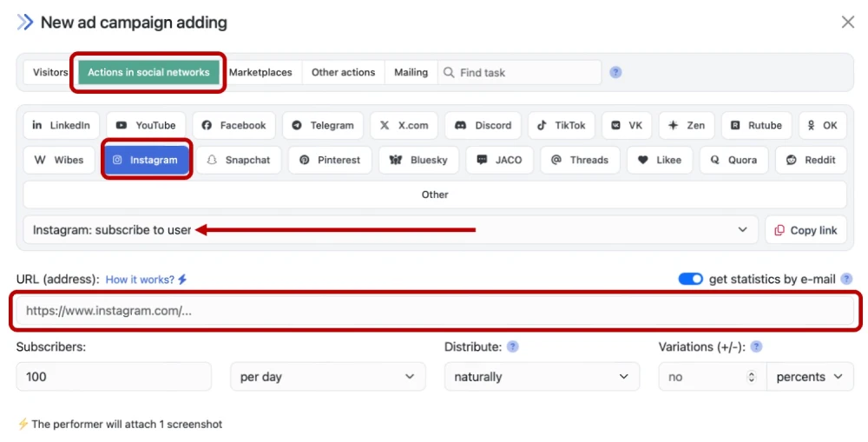
Task: Open the Distribute naturally dropdown
Action: click(x=541, y=377)
